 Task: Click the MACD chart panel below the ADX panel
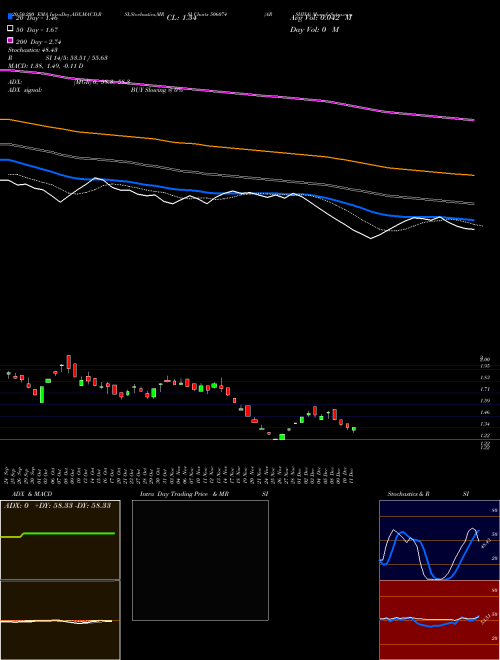tap(60, 620)
